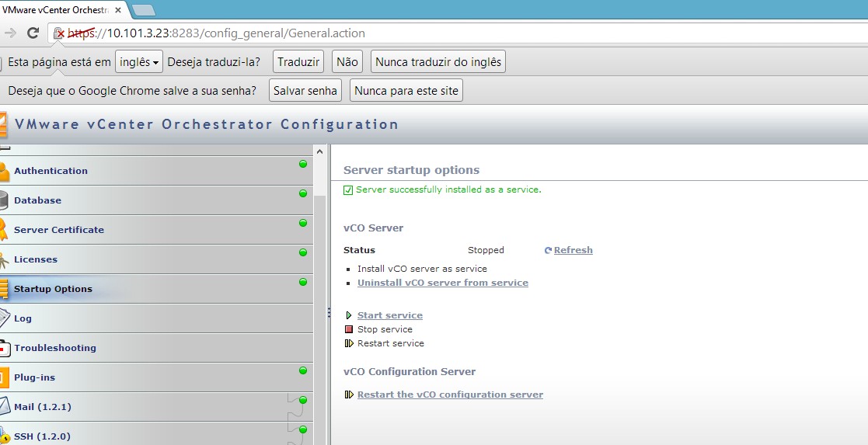Click the Uninstall vCO server from service link
Image resolution: width=868 pixels, height=445 pixels.
(442, 283)
